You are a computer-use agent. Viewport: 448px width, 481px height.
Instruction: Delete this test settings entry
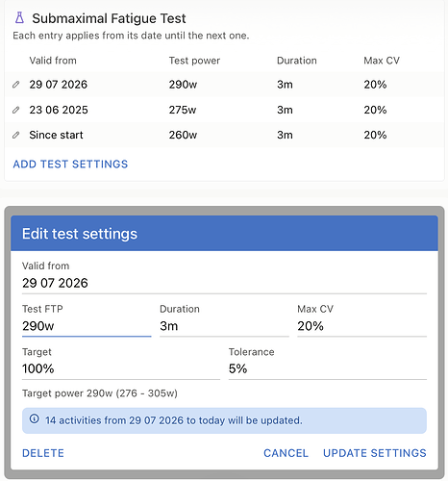pos(43,453)
